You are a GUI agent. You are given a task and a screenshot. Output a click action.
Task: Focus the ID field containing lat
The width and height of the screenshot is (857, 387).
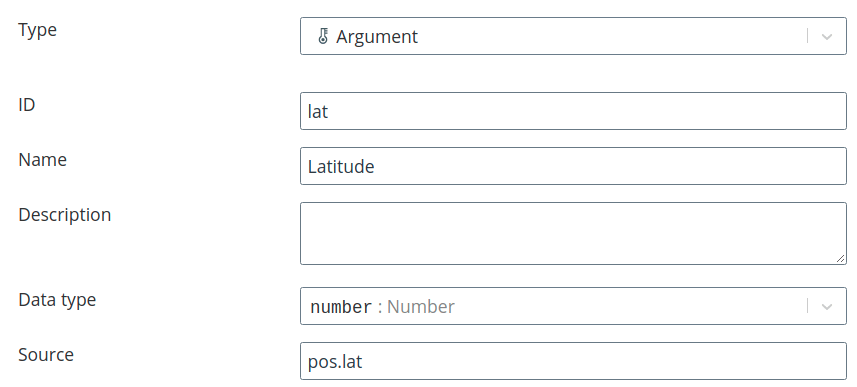573,111
